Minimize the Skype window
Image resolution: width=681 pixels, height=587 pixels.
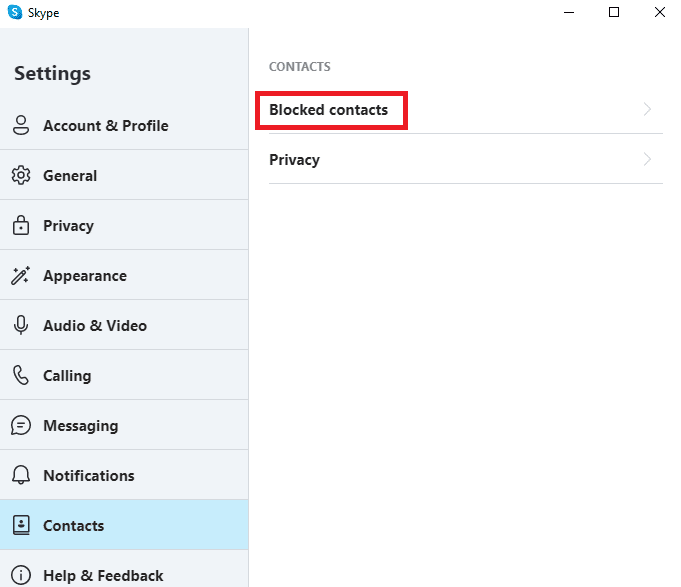pos(569,12)
